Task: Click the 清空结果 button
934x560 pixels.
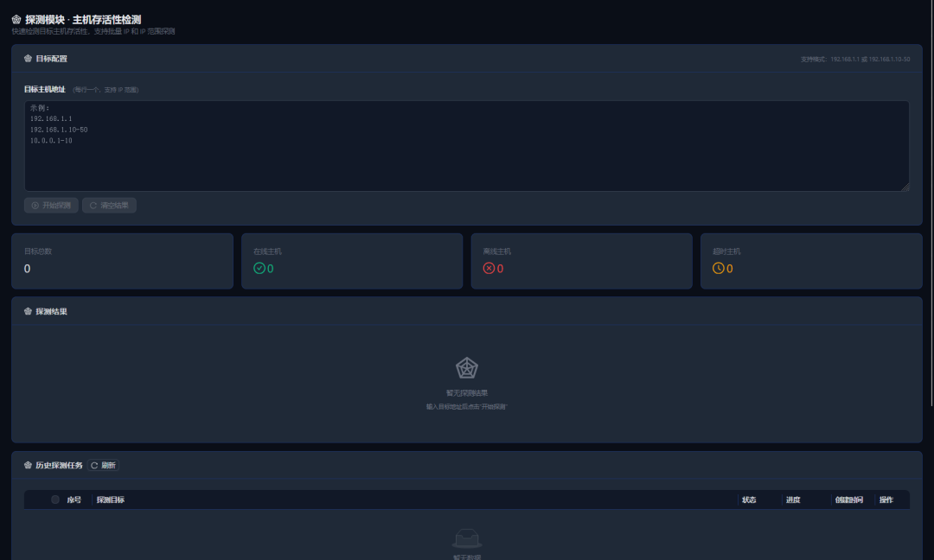Action: 109,206
